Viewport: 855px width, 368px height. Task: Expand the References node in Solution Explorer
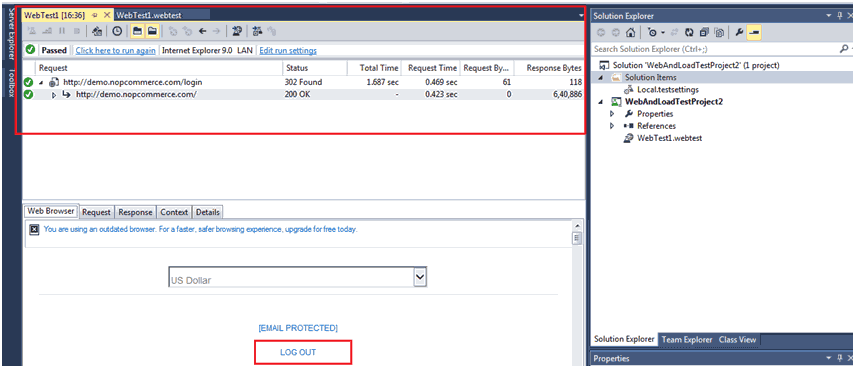click(612, 126)
